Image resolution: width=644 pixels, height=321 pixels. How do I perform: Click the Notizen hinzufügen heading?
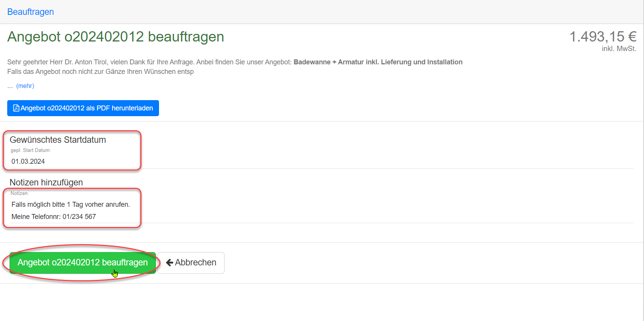(x=46, y=182)
